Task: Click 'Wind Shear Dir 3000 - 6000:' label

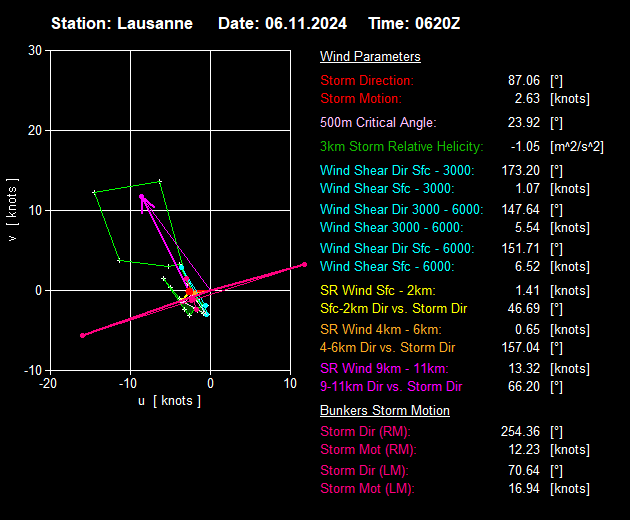Action: point(401,209)
